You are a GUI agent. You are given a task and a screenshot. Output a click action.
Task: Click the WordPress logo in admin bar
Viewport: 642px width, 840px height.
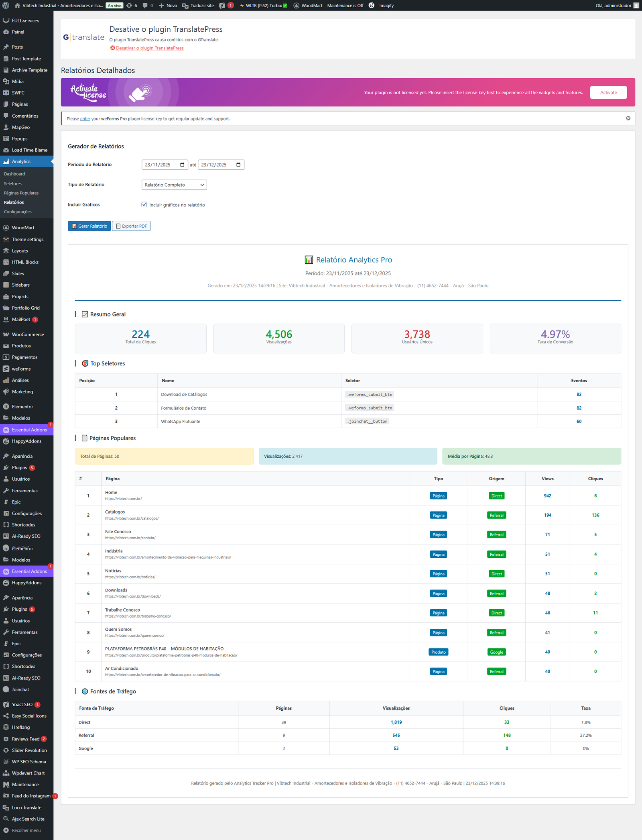(x=6, y=6)
